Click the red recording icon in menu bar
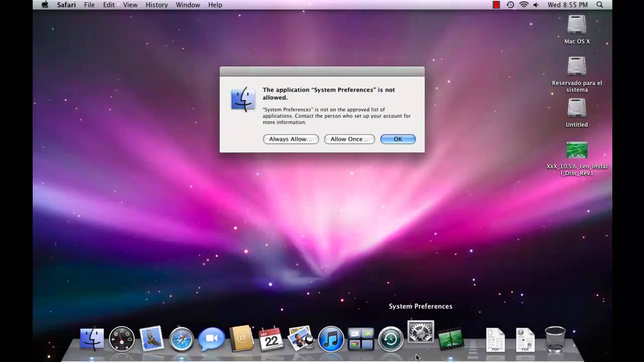Image resolution: width=644 pixels, height=362 pixels. point(496,5)
